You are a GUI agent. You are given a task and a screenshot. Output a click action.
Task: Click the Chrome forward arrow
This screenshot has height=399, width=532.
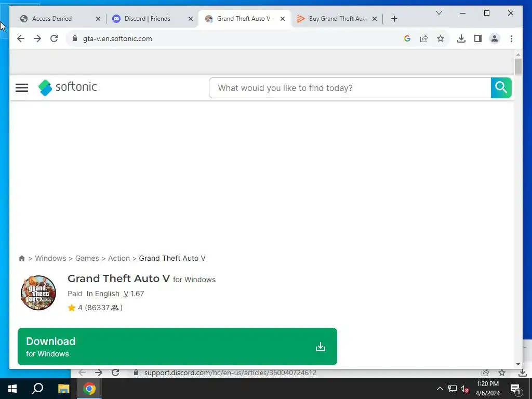[x=37, y=38]
